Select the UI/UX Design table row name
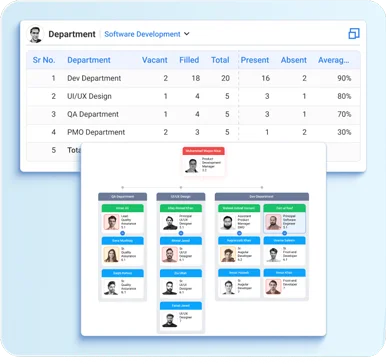 tap(89, 96)
